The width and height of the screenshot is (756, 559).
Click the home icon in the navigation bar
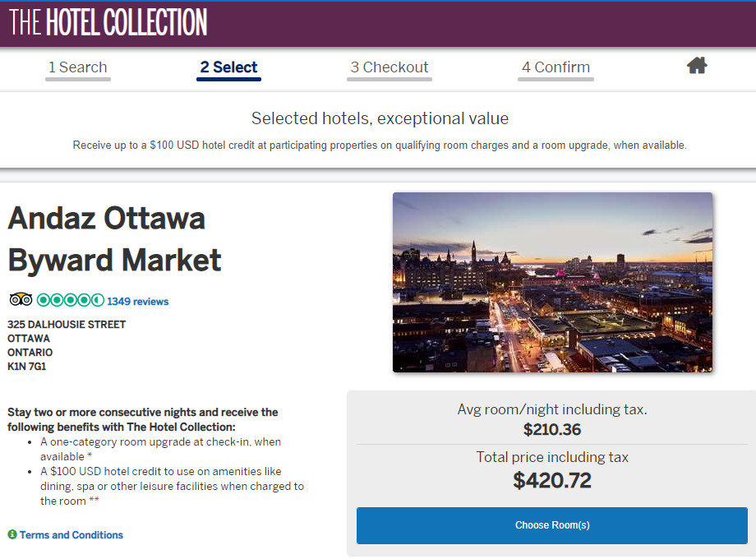pyautogui.click(x=697, y=65)
